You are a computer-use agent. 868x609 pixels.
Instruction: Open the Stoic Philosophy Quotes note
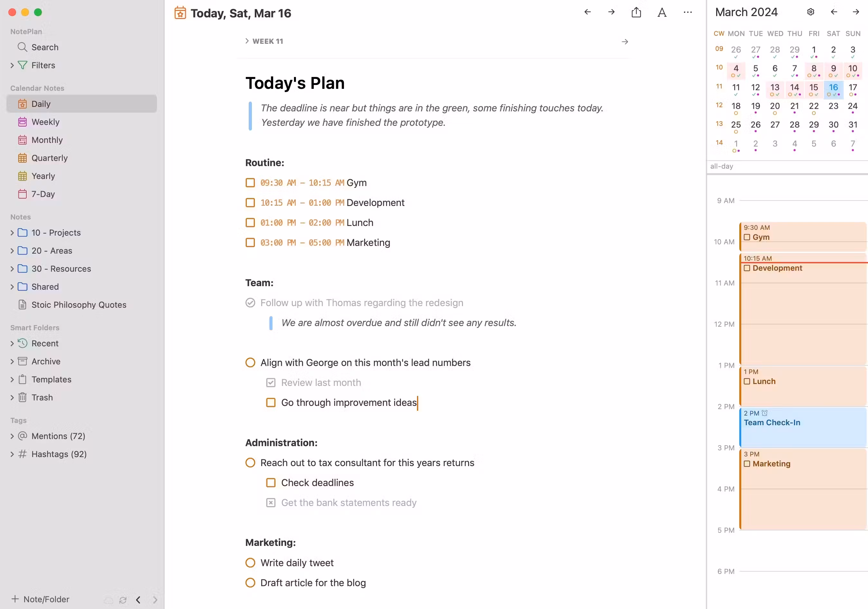79,304
